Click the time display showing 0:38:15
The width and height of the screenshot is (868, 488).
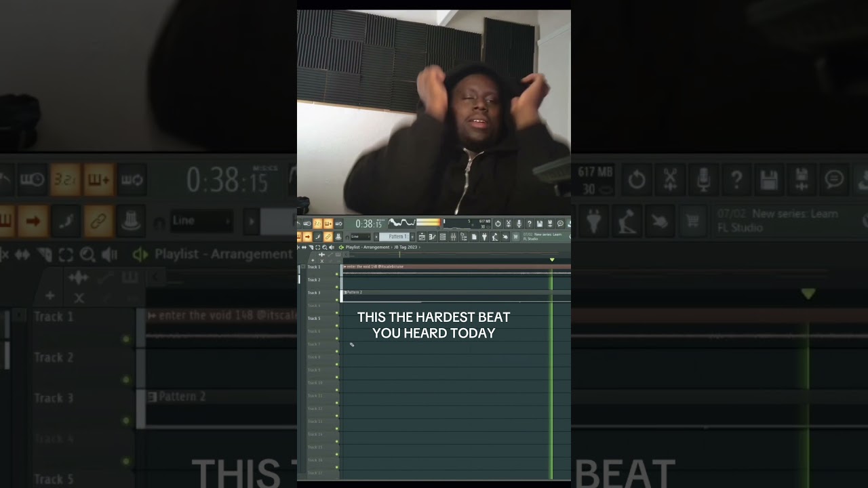point(369,224)
